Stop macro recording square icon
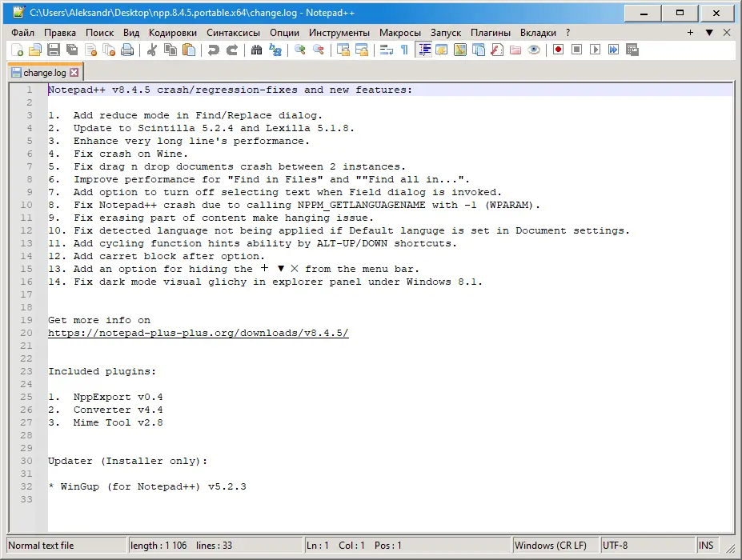 pos(576,50)
